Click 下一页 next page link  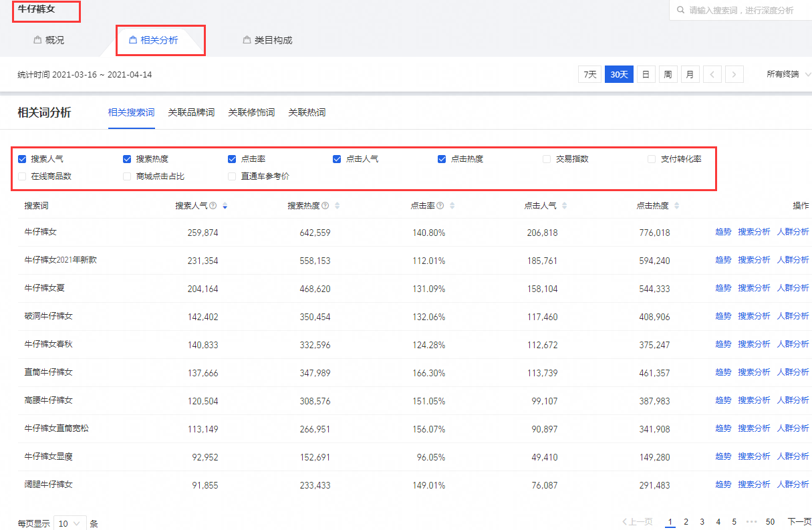point(799,522)
